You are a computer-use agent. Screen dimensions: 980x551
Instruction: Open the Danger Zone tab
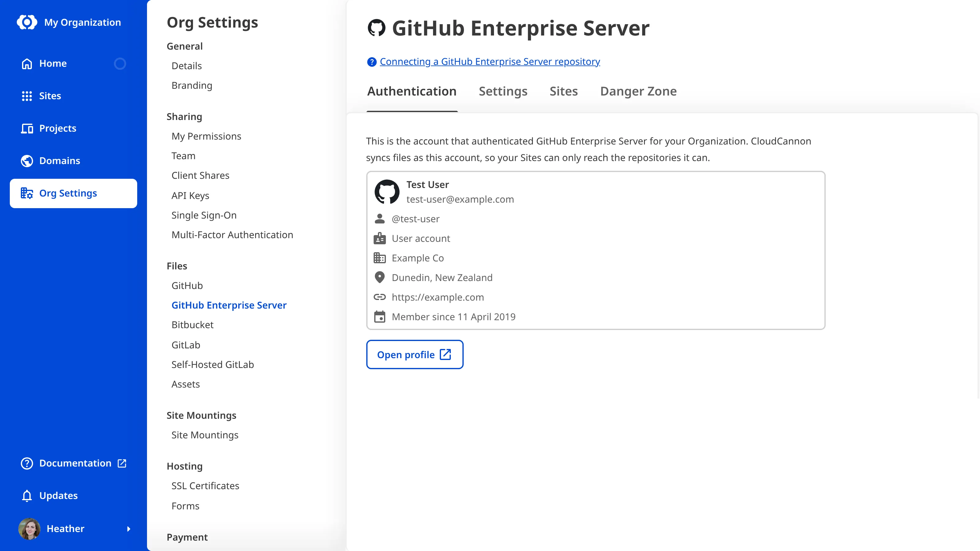[x=638, y=91]
